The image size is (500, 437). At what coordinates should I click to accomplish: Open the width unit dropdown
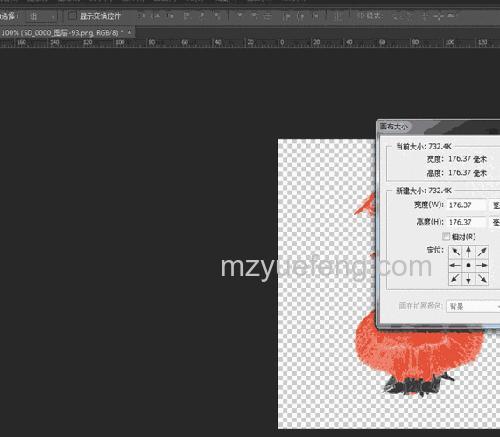tap(495, 205)
